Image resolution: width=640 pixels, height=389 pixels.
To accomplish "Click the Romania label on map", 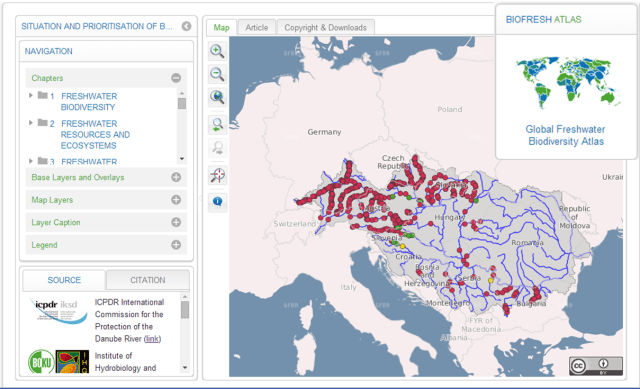I will [x=527, y=242].
